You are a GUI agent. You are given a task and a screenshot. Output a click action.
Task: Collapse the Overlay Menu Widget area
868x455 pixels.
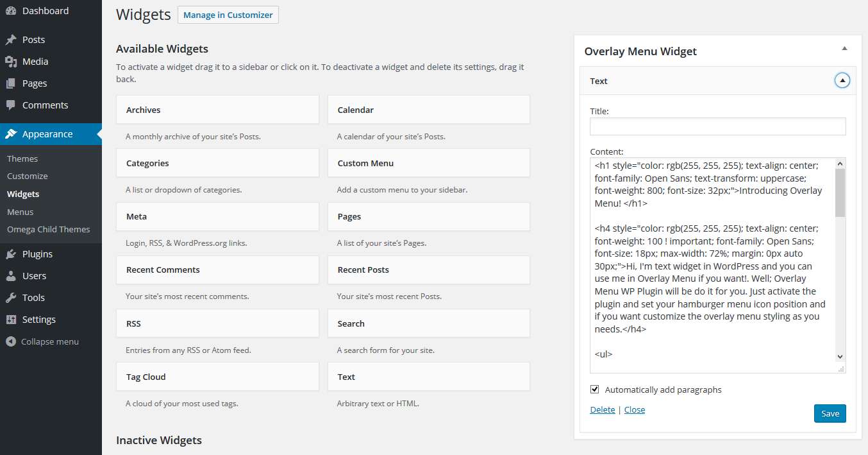tap(844, 49)
